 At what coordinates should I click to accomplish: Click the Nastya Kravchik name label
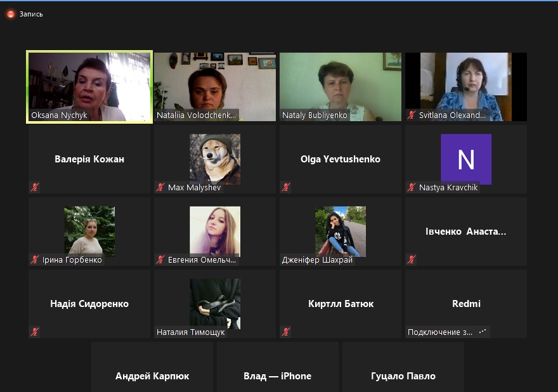pyautogui.click(x=448, y=187)
